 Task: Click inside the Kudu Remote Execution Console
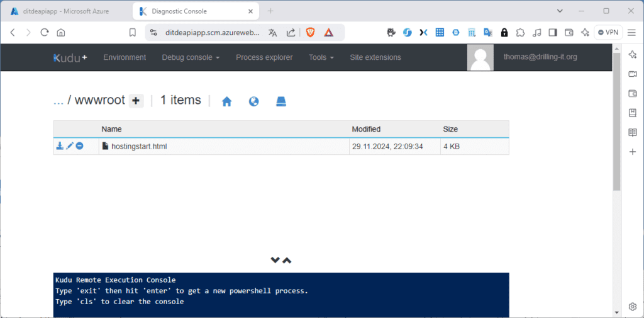click(281, 295)
